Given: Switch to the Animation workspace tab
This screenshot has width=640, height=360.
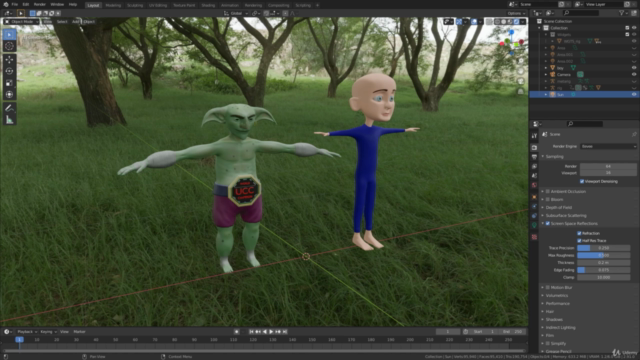Looking at the screenshot, I should 230,5.
